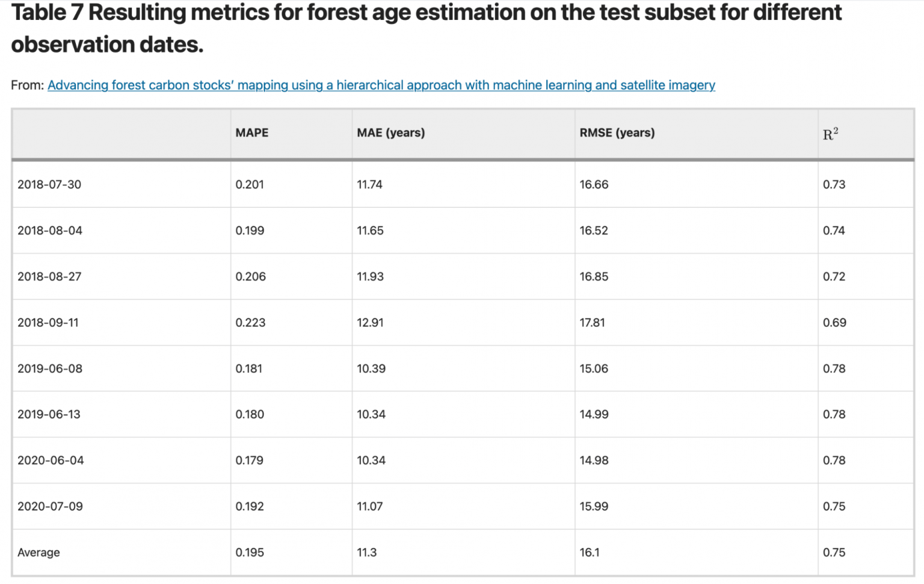Click the 2018-08-27 date cell
Image resolution: width=924 pixels, height=584 pixels.
pos(49,277)
